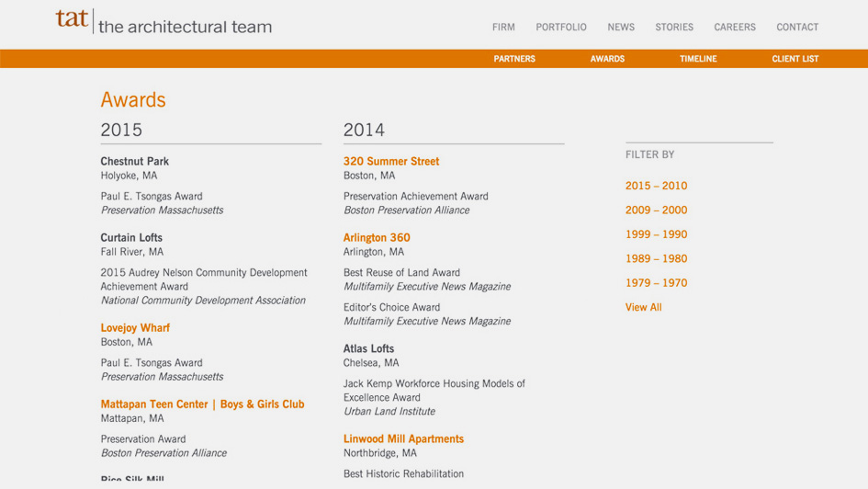Open the FIRM menu item
This screenshot has height=489, width=868.
[x=503, y=28]
